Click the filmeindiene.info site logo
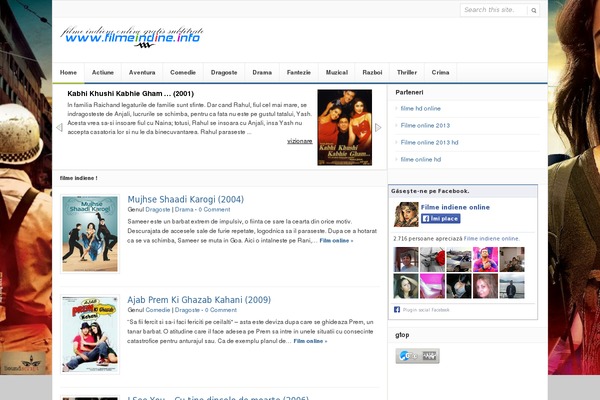600x400 pixels. pyautogui.click(x=131, y=37)
